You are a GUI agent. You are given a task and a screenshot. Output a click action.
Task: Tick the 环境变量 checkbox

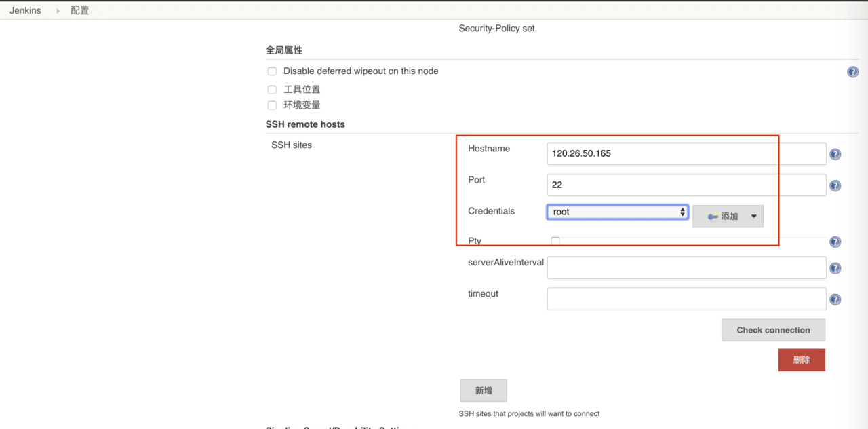pyautogui.click(x=272, y=105)
